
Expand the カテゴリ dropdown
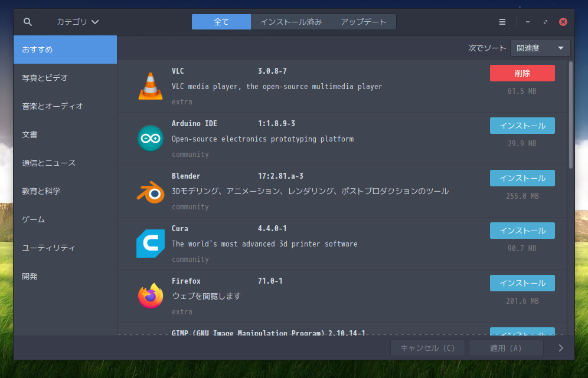pyautogui.click(x=77, y=22)
